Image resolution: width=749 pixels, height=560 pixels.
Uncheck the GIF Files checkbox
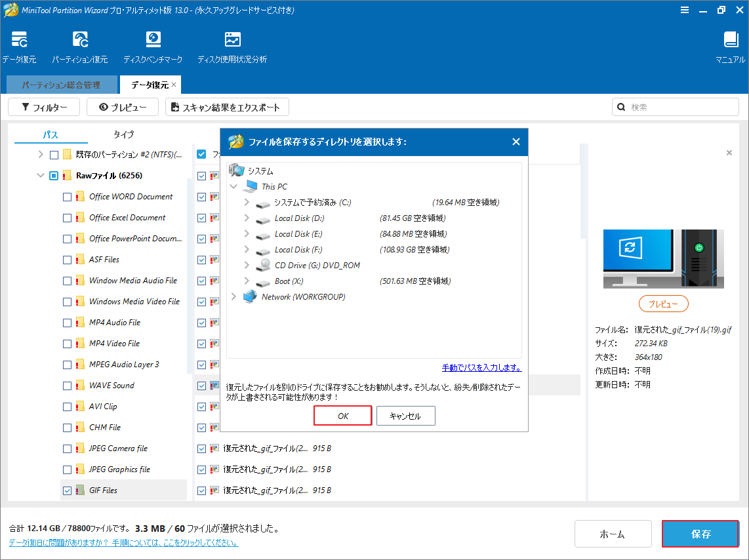tap(67, 490)
